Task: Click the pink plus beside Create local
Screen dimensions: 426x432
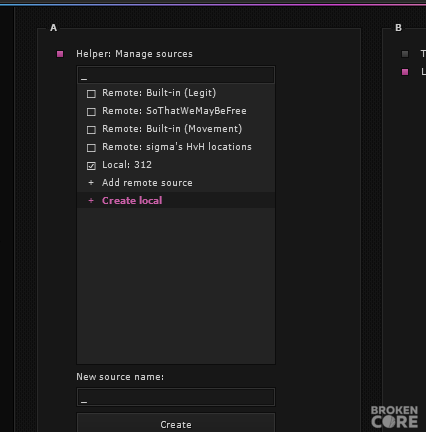Action: click(91, 201)
